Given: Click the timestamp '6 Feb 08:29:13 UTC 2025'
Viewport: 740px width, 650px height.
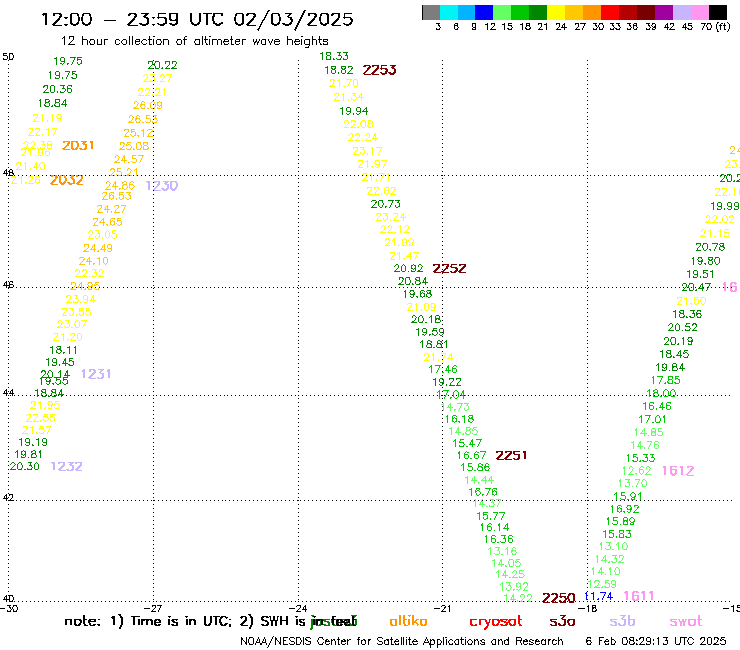Looking at the screenshot, I should click(656, 641).
